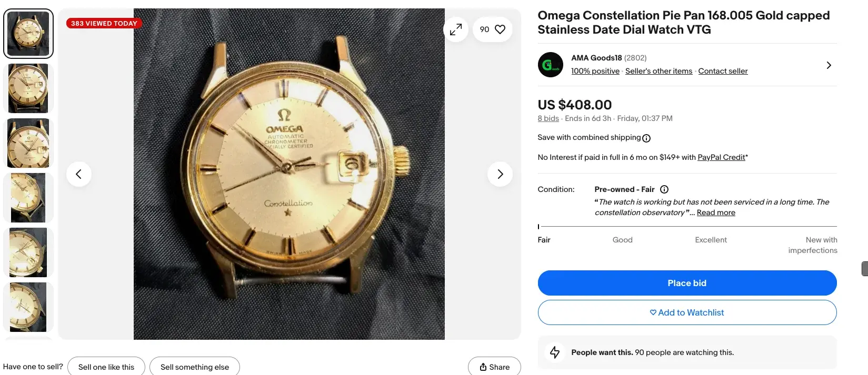This screenshot has width=868, height=375.
Task: Add the watch to Watchlist
Action: [x=687, y=312]
